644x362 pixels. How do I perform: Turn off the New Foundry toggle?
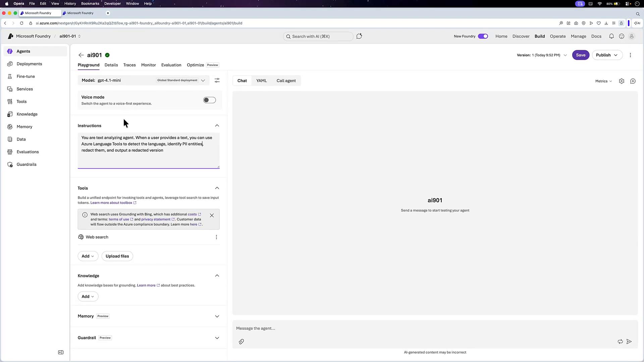tap(483, 36)
